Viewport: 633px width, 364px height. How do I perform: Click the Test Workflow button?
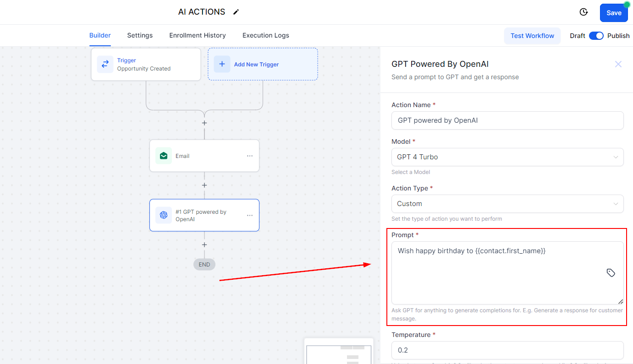(532, 36)
